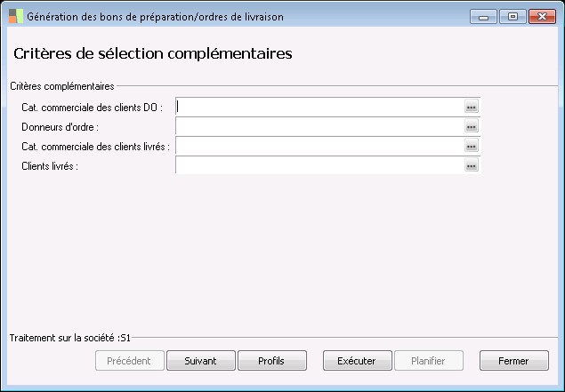This screenshot has width=565, height=392.
Task: Click the Fermer button
Action: [x=513, y=361]
